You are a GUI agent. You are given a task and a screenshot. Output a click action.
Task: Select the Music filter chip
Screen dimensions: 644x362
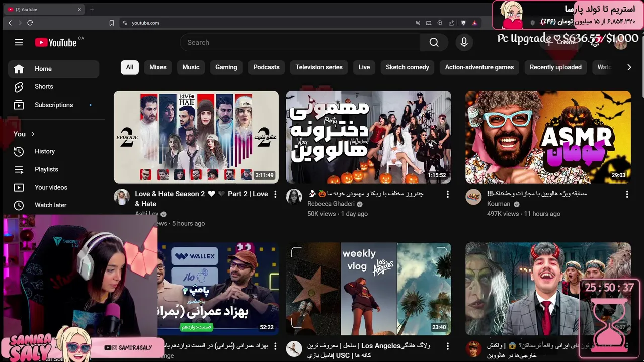(191, 67)
